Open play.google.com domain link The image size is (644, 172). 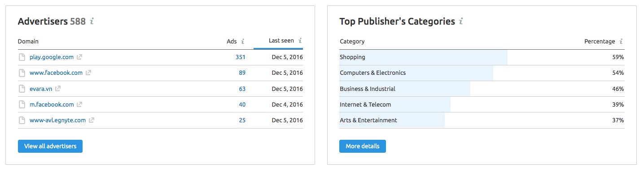tap(52, 57)
